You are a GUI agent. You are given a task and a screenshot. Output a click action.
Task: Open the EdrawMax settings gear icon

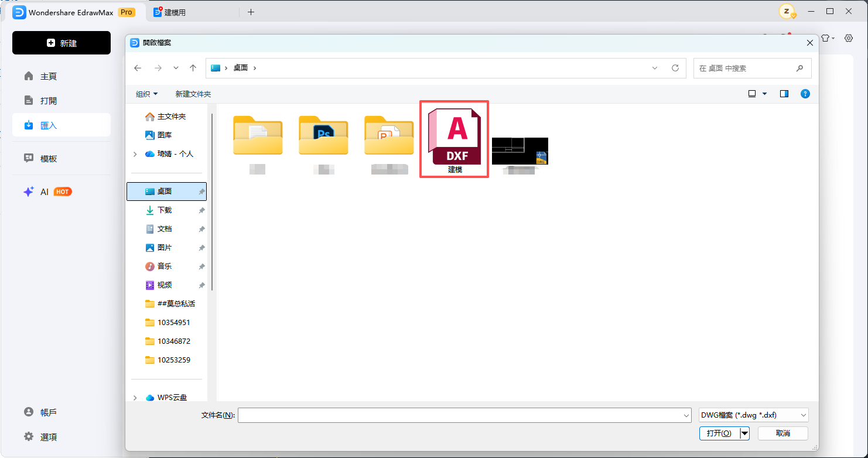849,38
